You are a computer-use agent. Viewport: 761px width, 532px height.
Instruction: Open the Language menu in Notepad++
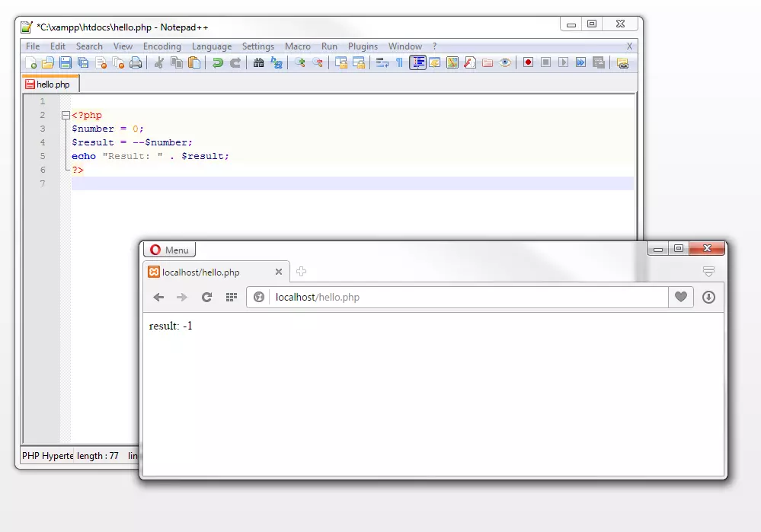pos(212,46)
